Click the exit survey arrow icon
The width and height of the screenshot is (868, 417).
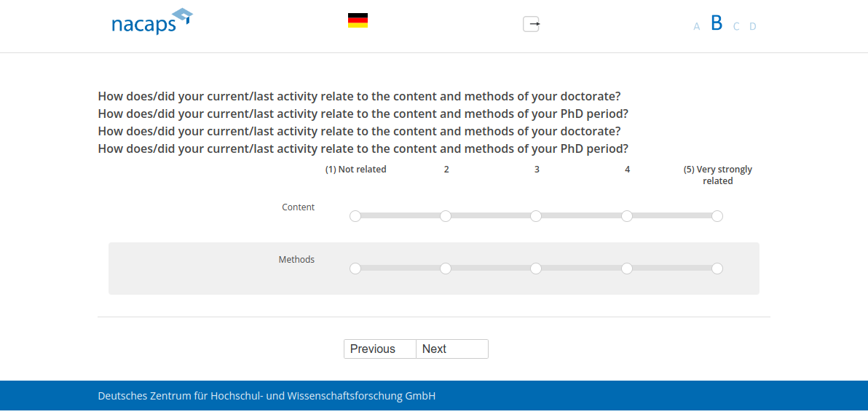532,24
